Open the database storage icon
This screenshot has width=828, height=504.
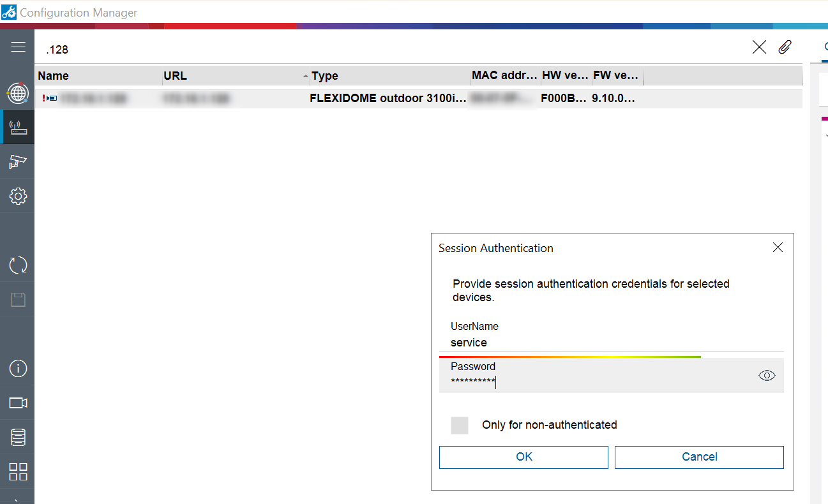click(x=18, y=438)
